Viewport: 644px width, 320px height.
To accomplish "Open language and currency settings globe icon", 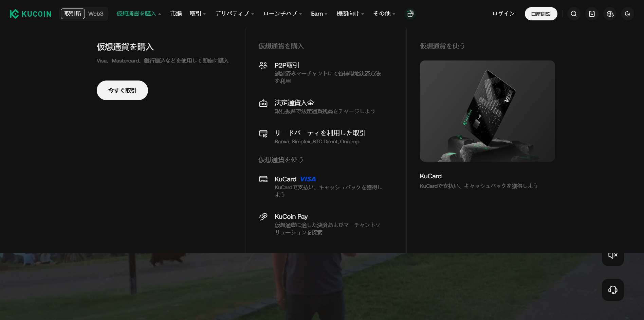I will 609,14.
